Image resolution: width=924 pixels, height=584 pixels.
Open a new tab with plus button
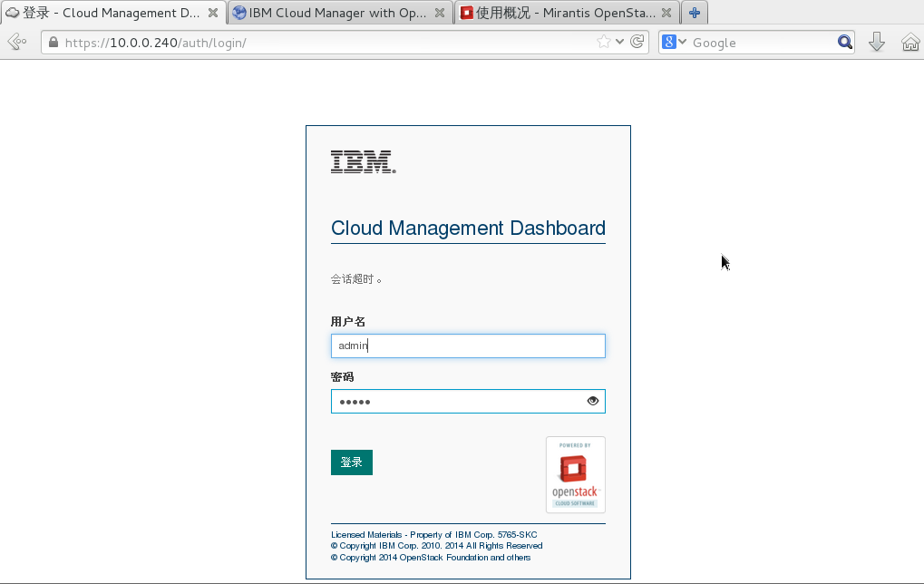(695, 13)
